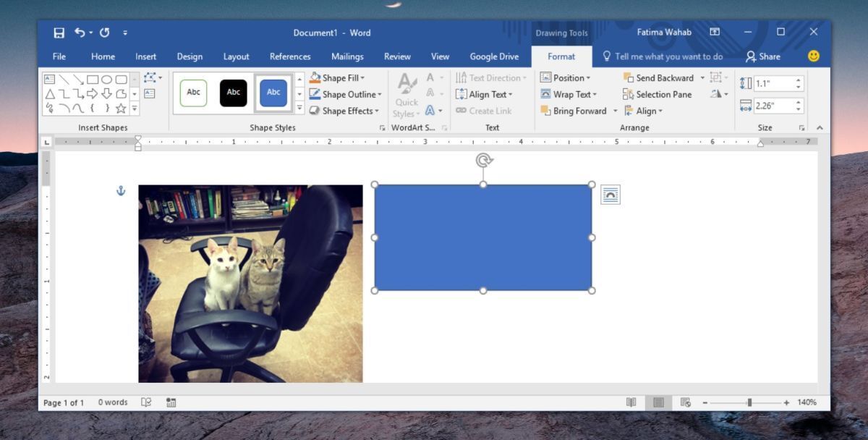Select the Star shape in Insert Shapes

coord(121,107)
